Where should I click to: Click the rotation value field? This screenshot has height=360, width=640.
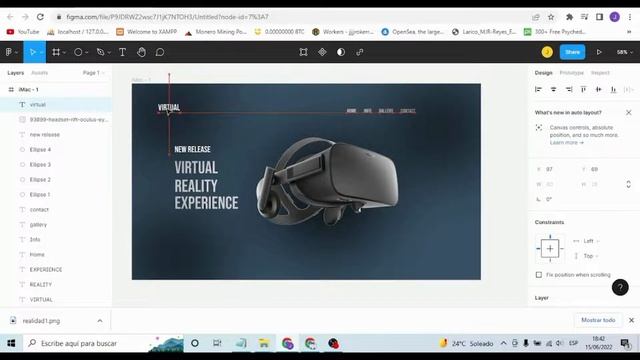[555, 199]
